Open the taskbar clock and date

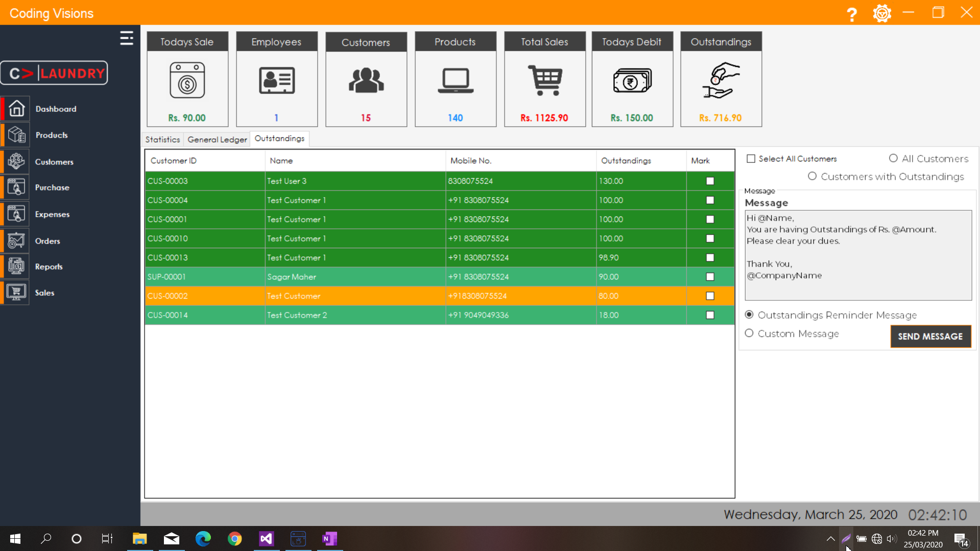(x=923, y=539)
